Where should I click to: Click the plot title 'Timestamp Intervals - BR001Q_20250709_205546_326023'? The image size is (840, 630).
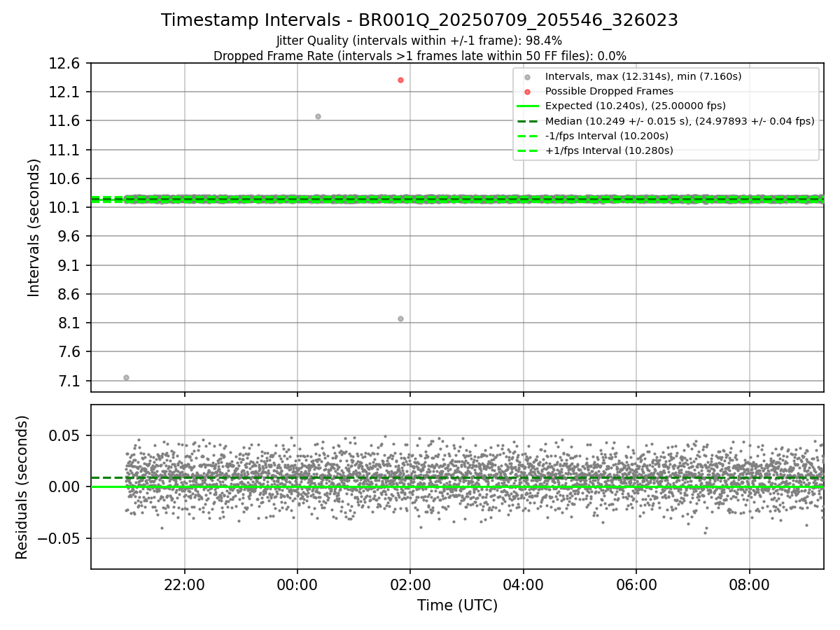pyautogui.click(x=419, y=20)
